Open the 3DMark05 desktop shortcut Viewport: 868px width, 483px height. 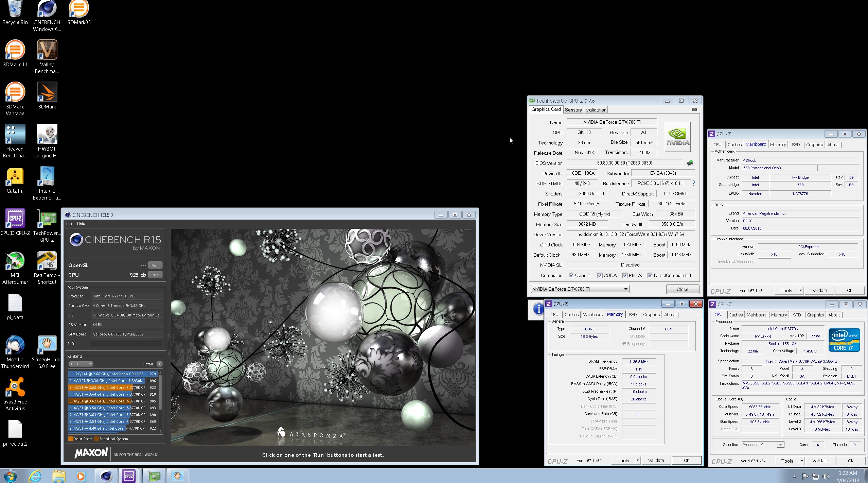pos(79,13)
